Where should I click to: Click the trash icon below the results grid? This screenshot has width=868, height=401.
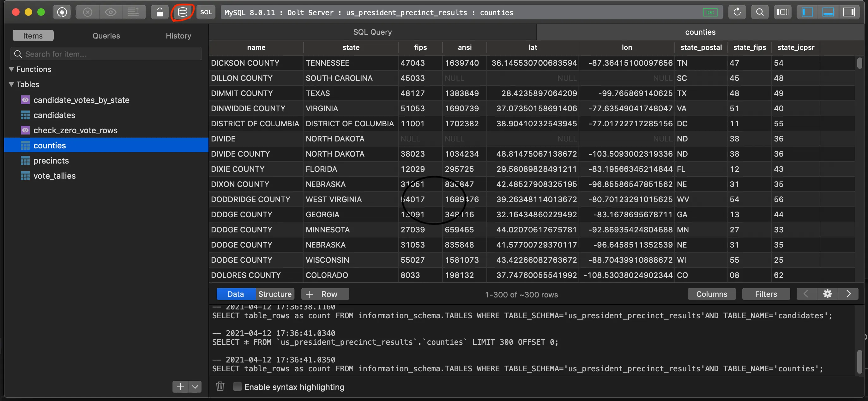[x=220, y=386]
